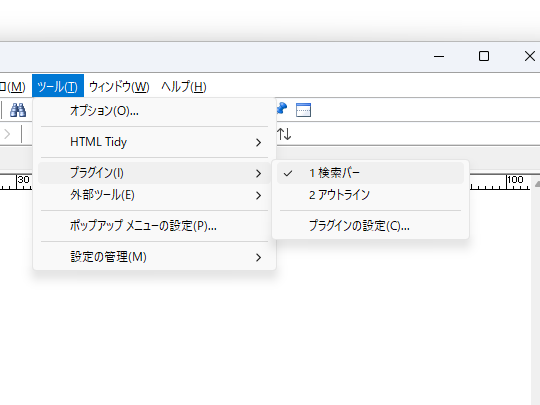Open the ツール(T) menu

point(58,86)
